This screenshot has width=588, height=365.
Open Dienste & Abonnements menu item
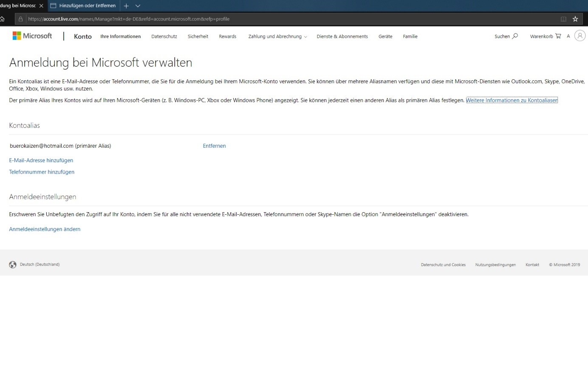342,36
